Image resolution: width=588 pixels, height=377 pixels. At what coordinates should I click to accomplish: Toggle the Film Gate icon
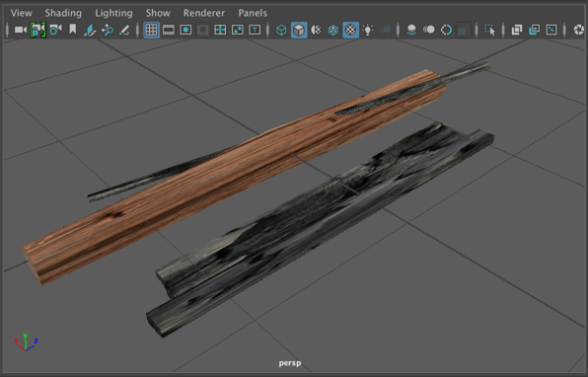(169, 30)
